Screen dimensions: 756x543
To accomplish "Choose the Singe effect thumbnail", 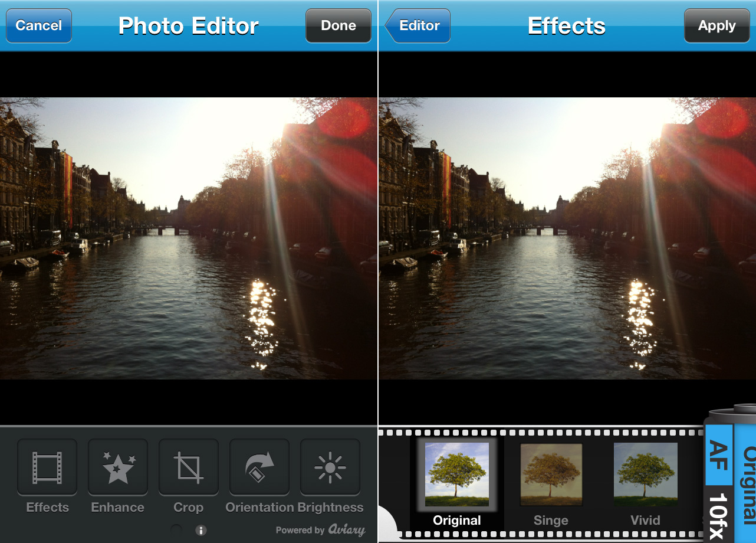I will (x=551, y=475).
